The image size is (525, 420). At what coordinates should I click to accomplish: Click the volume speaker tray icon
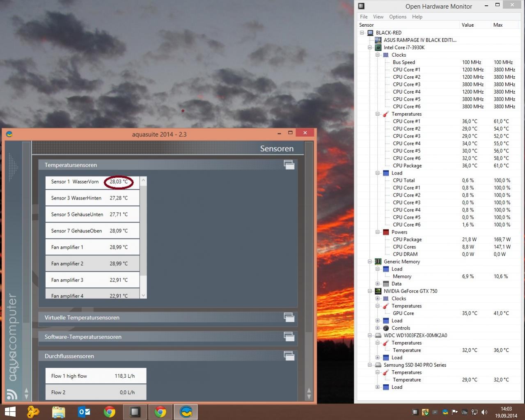pos(484,412)
